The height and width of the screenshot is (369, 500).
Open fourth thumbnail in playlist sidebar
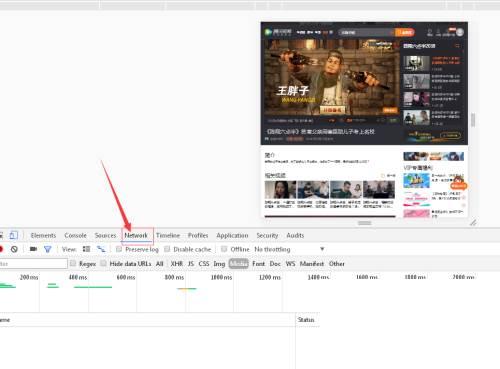click(x=416, y=117)
